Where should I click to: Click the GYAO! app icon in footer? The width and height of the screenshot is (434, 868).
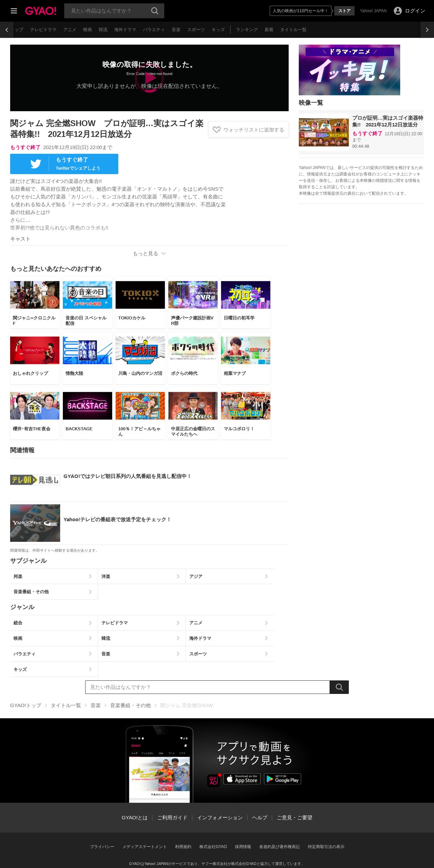pyautogui.click(x=214, y=780)
